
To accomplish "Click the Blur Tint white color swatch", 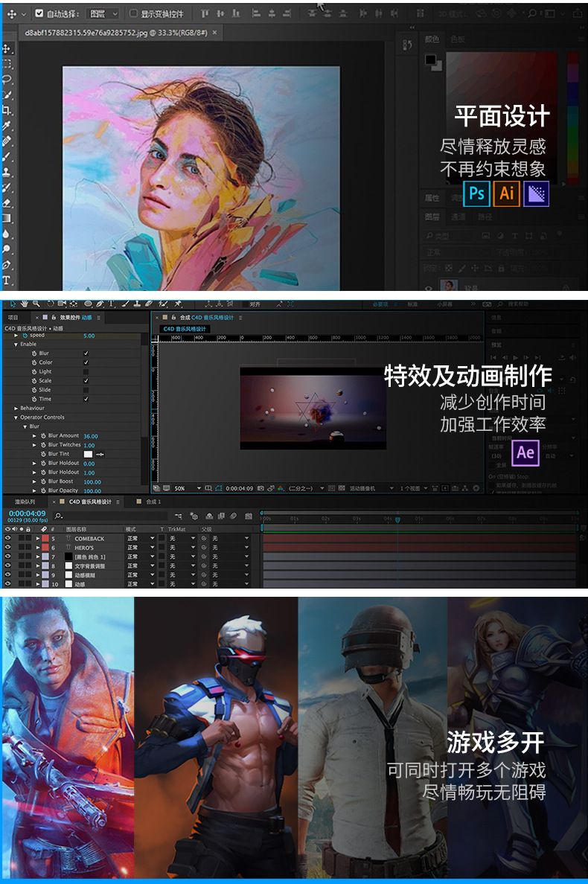I will click(88, 454).
